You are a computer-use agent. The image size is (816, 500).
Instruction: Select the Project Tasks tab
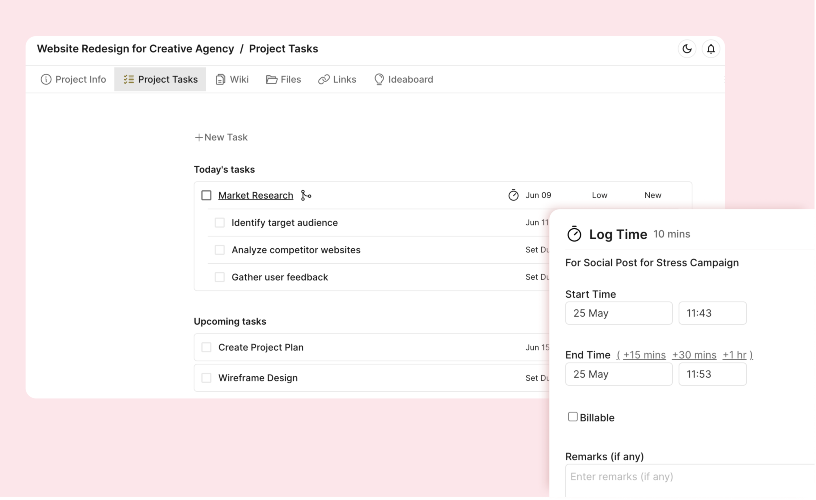[x=160, y=80]
